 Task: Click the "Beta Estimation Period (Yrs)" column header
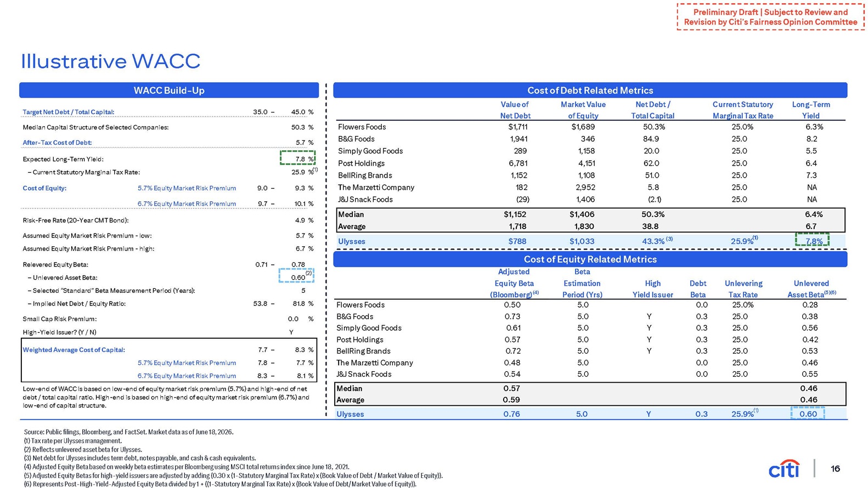(x=582, y=283)
